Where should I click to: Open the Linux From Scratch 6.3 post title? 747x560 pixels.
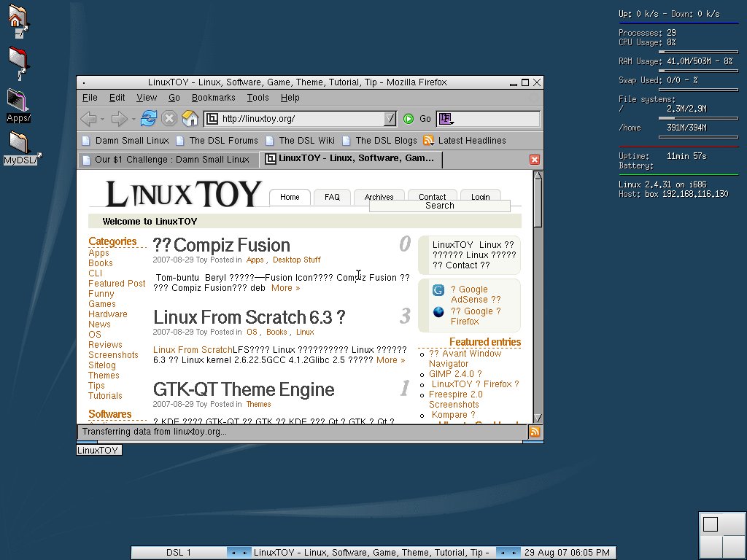pos(249,317)
